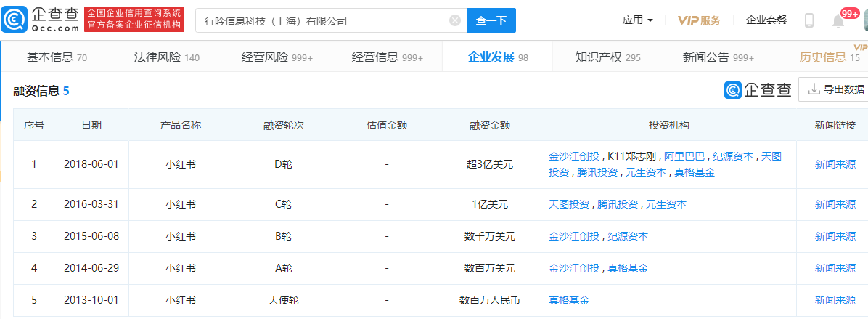The width and height of the screenshot is (868, 319).
Task: Open 真格基金 link in 天使轮 row
Action: click(568, 301)
